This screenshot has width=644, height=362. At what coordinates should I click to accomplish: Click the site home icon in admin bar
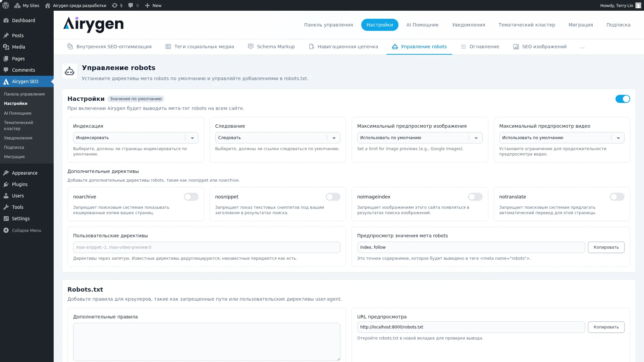[x=48, y=5]
